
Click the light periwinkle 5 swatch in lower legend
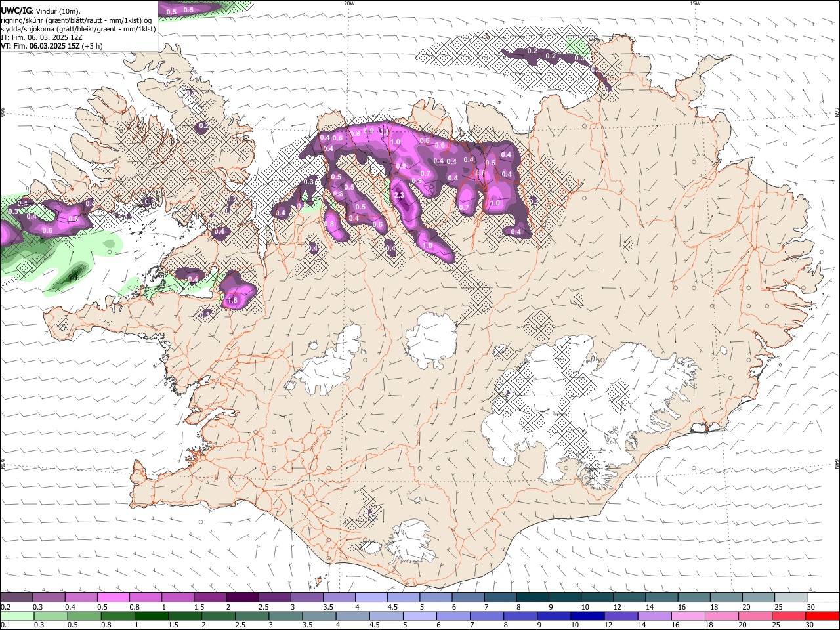[420, 616]
